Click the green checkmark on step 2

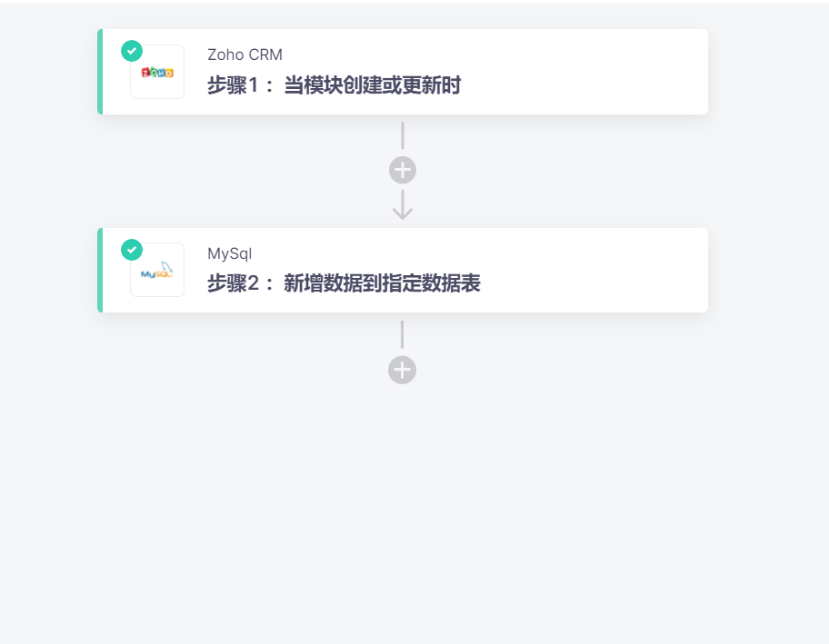point(132,250)
